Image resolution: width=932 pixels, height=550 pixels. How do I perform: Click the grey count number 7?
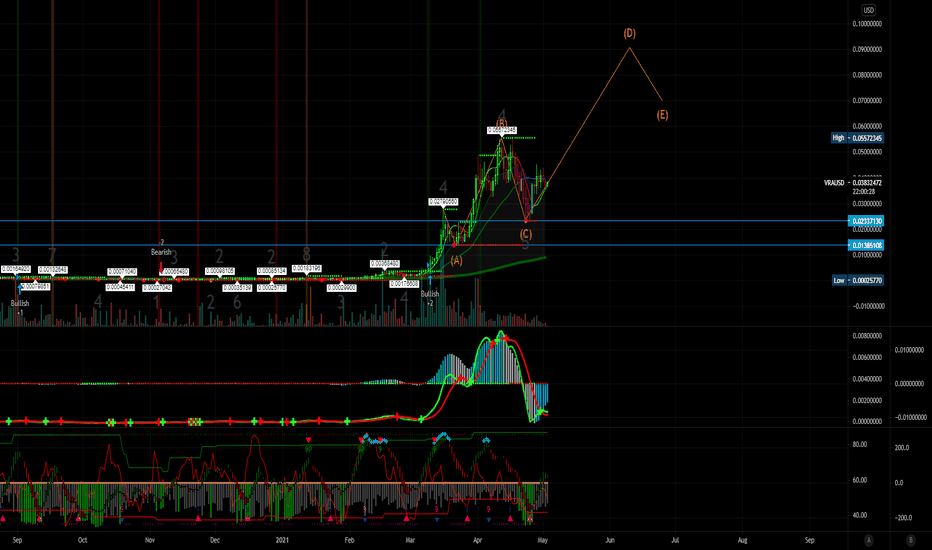(x=52, y=256)
